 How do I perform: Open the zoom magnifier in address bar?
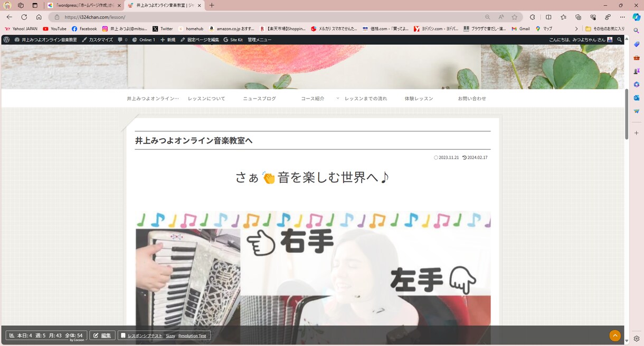tap(487, 17)
